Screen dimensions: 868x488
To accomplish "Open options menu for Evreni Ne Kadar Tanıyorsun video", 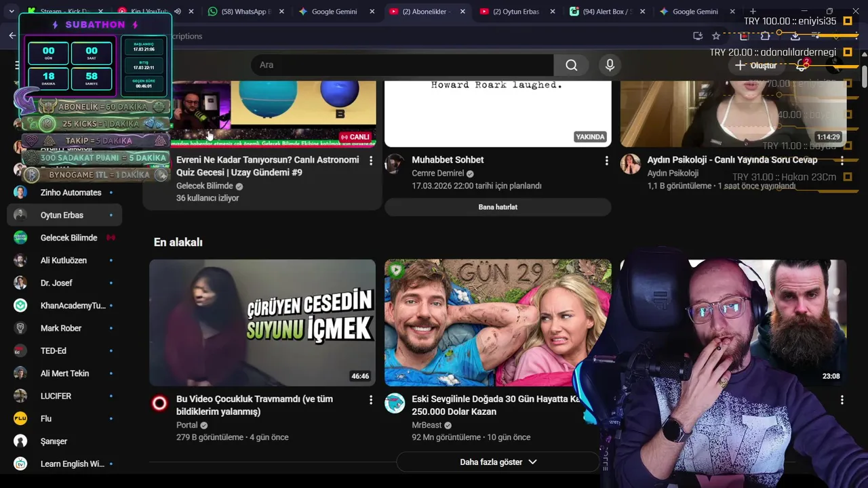I will [x=370, y=161].
